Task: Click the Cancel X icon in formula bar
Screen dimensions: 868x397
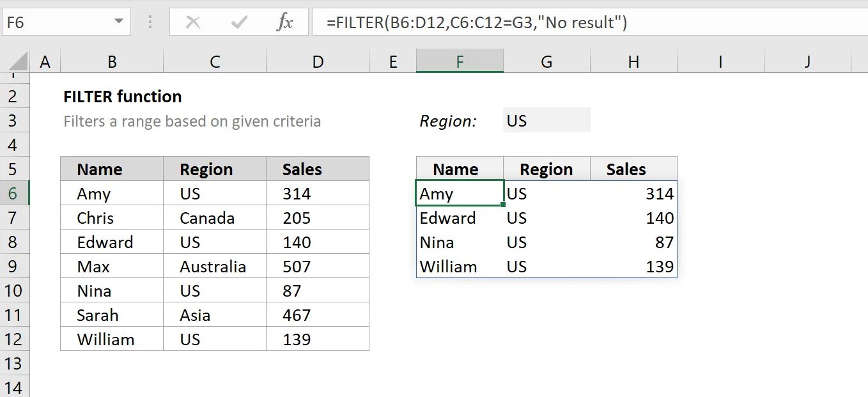Action: (193, 23)
